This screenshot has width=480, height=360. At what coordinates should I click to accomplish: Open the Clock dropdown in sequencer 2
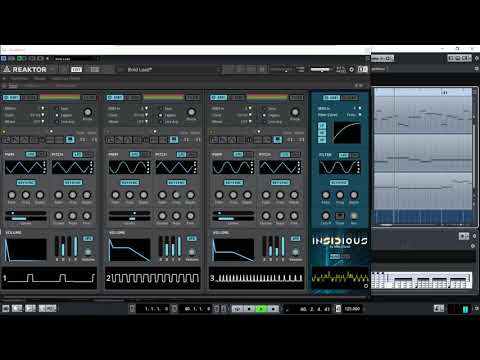(x=146, y=115)
